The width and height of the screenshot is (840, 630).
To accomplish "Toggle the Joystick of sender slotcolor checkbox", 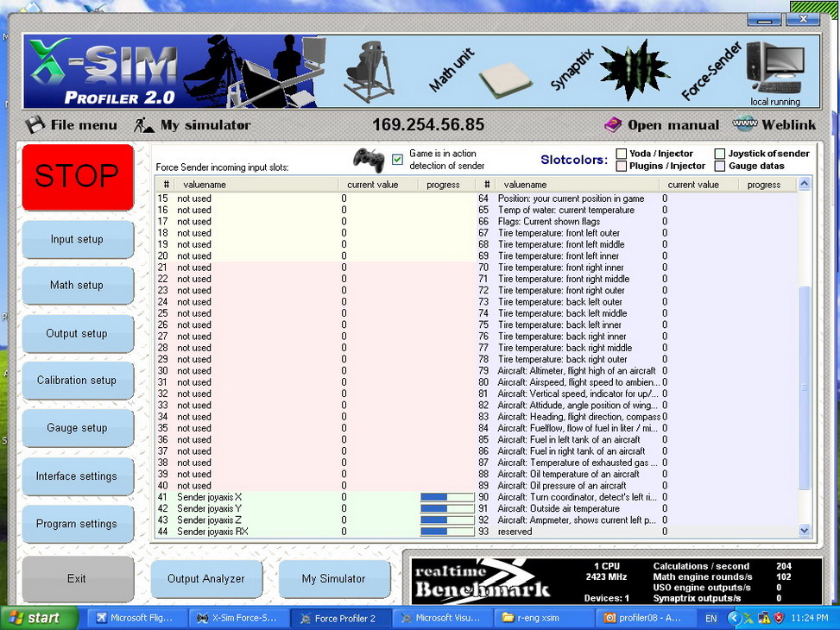I will pyautogui.click(x=720, y=154).
